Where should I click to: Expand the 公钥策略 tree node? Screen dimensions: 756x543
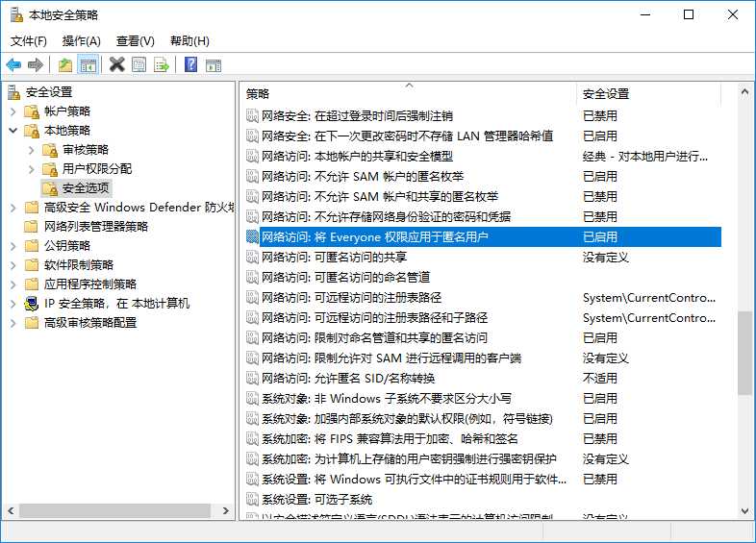click(13, 246)
